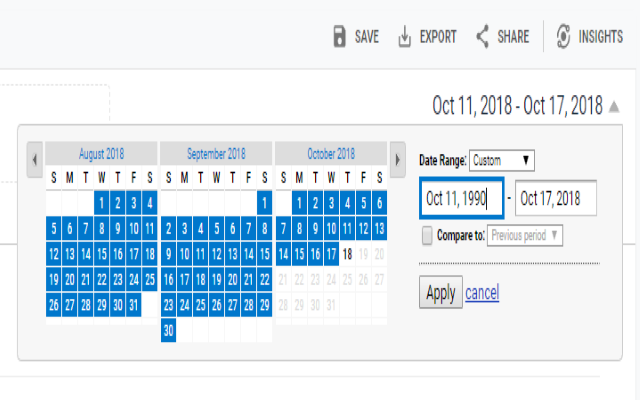Pick September 30 in the calendar
This screenshot has height=400, width=640.
click(x=168, y=330)
